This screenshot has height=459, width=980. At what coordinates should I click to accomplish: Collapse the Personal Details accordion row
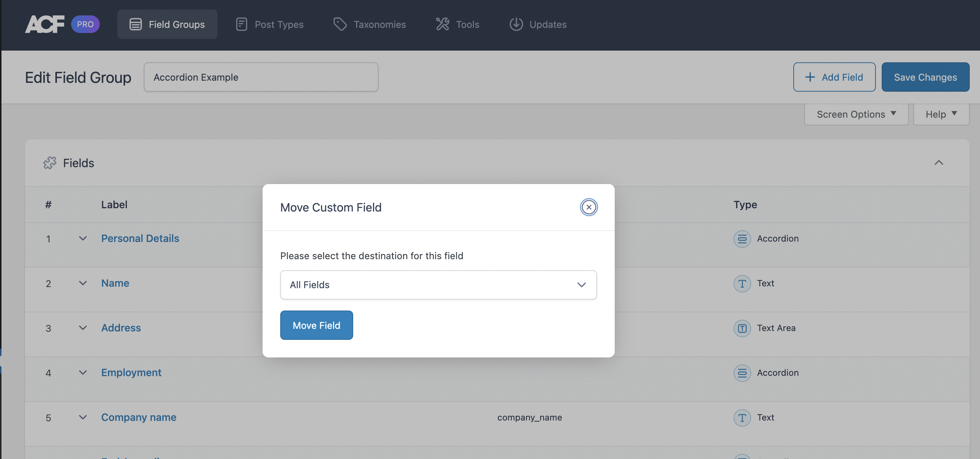click(82, 239)
